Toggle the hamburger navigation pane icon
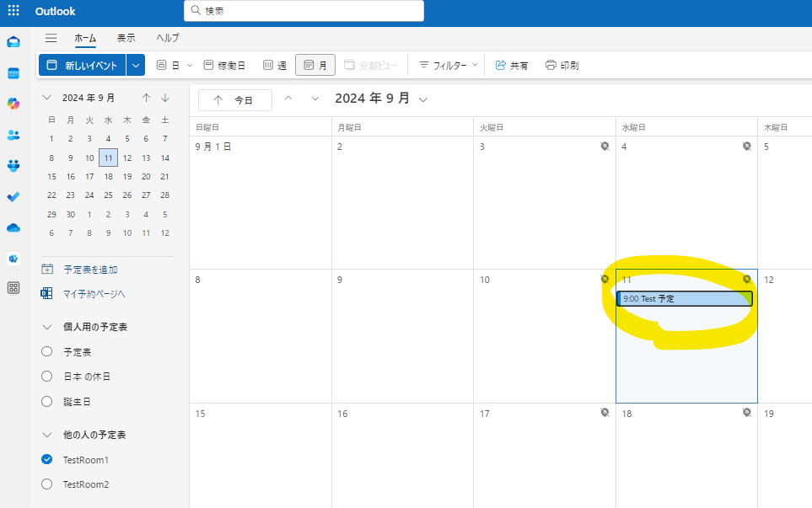812x508 pixels. pyautogui.click(x=51, y=38)
